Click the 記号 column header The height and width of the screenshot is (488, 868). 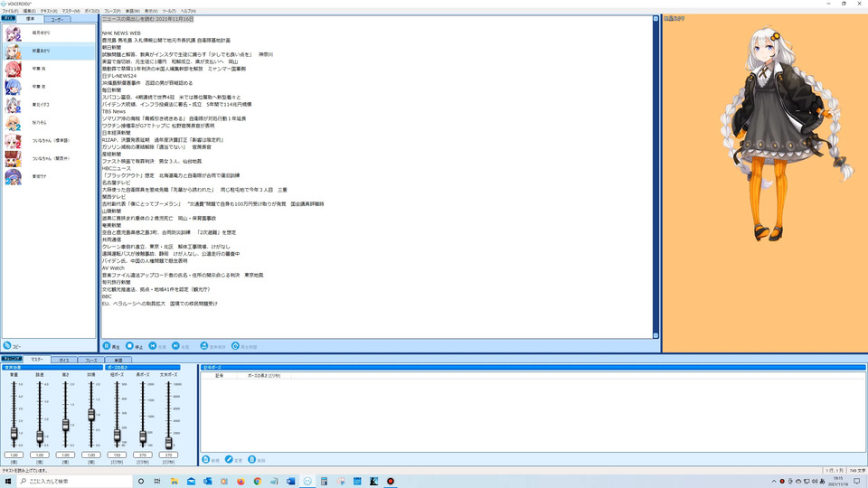(219, 376)
